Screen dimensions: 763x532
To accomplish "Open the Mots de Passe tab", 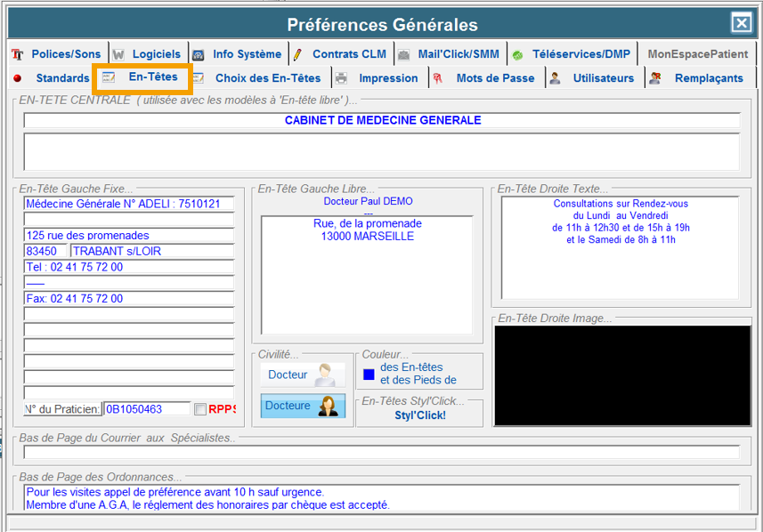I will (x=488, y=77).
